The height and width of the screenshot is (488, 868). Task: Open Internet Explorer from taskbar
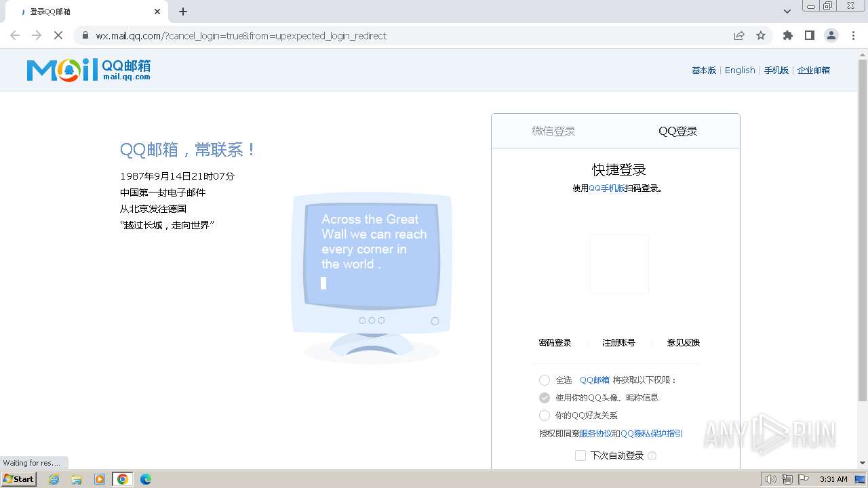tap(54, 479)
